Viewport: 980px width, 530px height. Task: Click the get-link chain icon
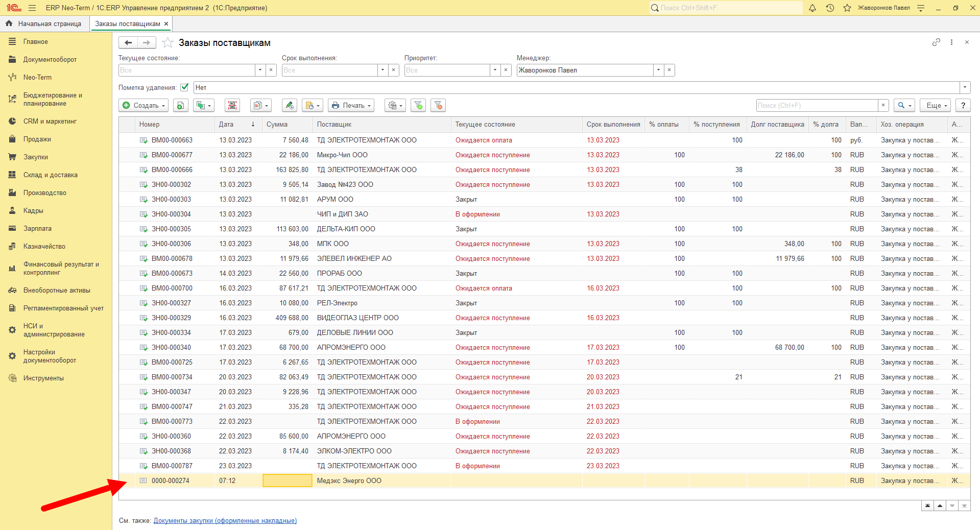point(936,42)
